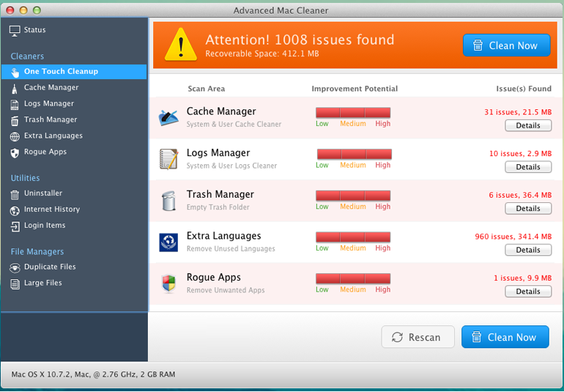The height and width of the screenshot is (392, 564).
Task: Click Clean Now in the orange banner
Action: coord(506,45)
